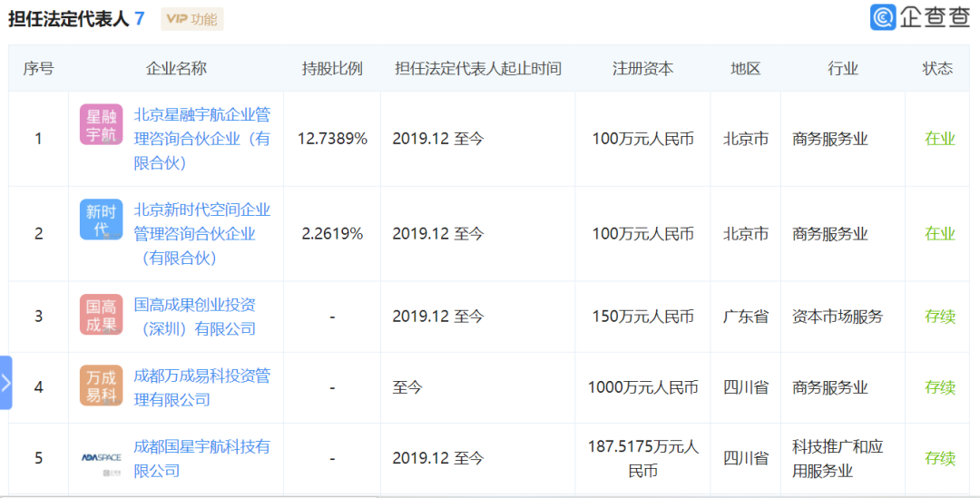Click 在业 status for 北京新时代空间
Viewport: 980px width, 498px height.
(x=940, y=234)
